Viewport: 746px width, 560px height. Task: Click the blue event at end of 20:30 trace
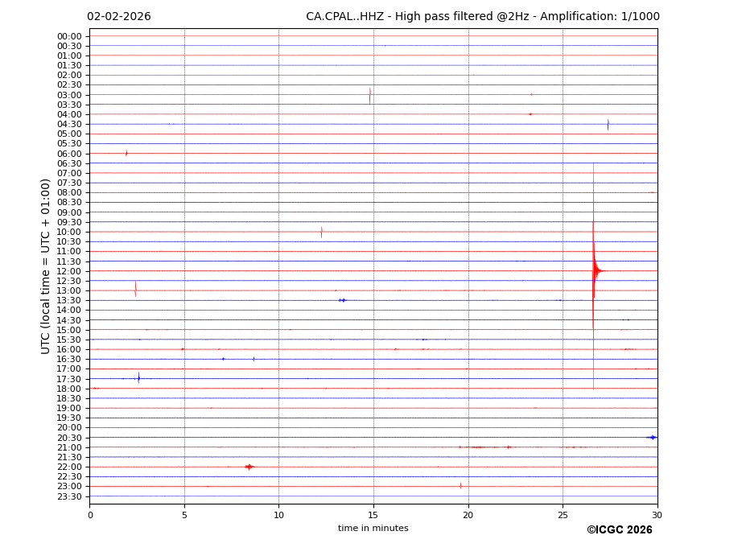click(652, 438)
